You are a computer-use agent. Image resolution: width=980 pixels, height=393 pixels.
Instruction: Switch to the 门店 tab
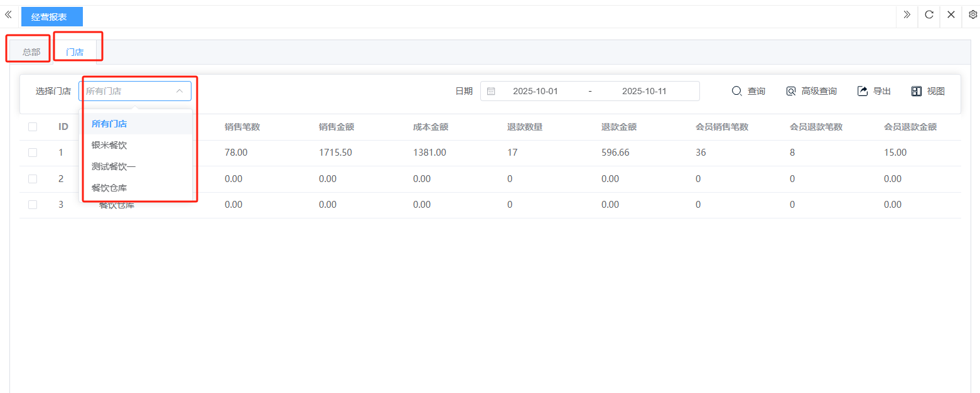coord(75,52)
